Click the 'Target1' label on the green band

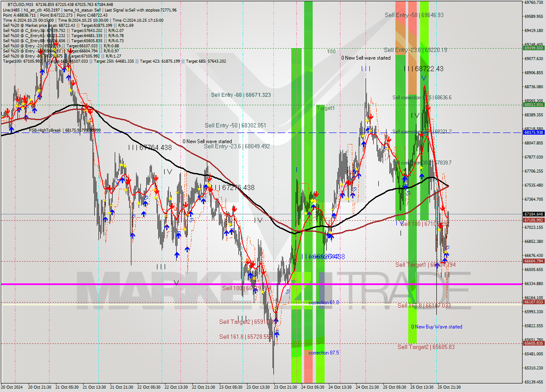325,108
